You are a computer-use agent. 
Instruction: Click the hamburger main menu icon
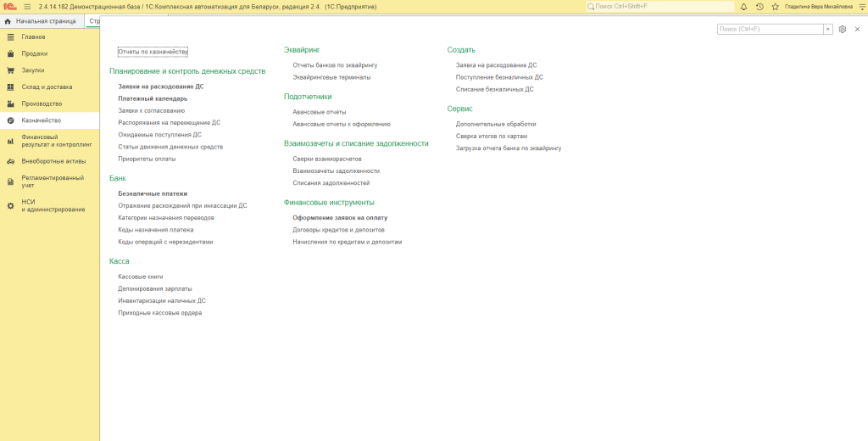tap(27, 6)
